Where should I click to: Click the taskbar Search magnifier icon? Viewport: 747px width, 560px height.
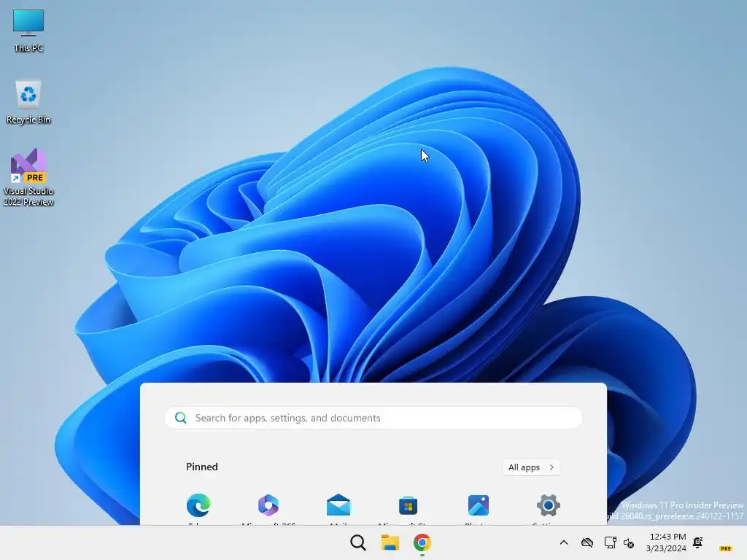(358, 542)
